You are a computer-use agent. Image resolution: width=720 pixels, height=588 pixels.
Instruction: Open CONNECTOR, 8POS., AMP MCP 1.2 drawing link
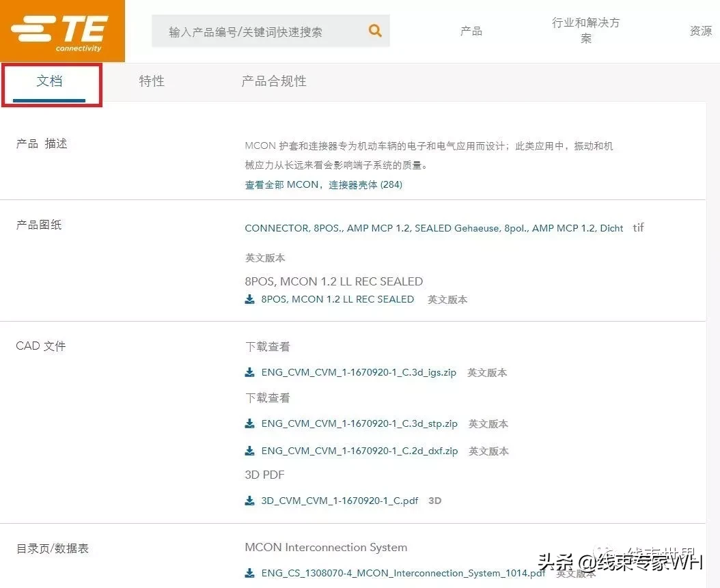(434, 228)
